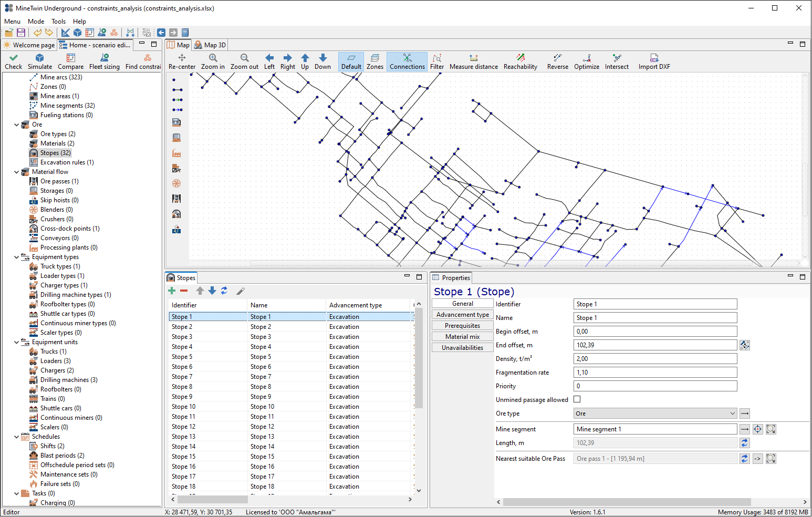The width and height of the screenshot is (812, 517).
Task: Click the arrow button beside Ore type
Action: (x=745, y=413)
